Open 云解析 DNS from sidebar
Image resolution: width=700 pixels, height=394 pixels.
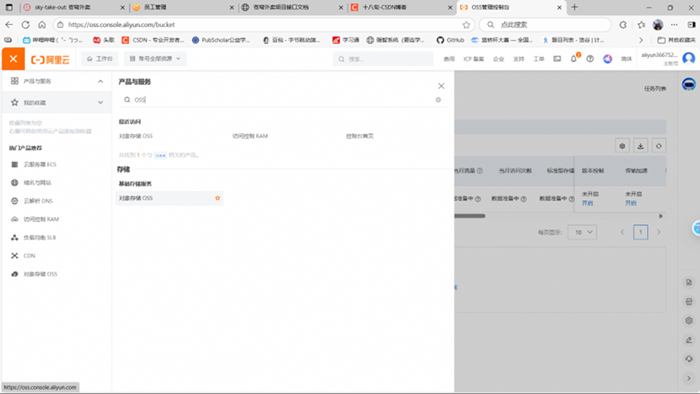click(38, 201)
